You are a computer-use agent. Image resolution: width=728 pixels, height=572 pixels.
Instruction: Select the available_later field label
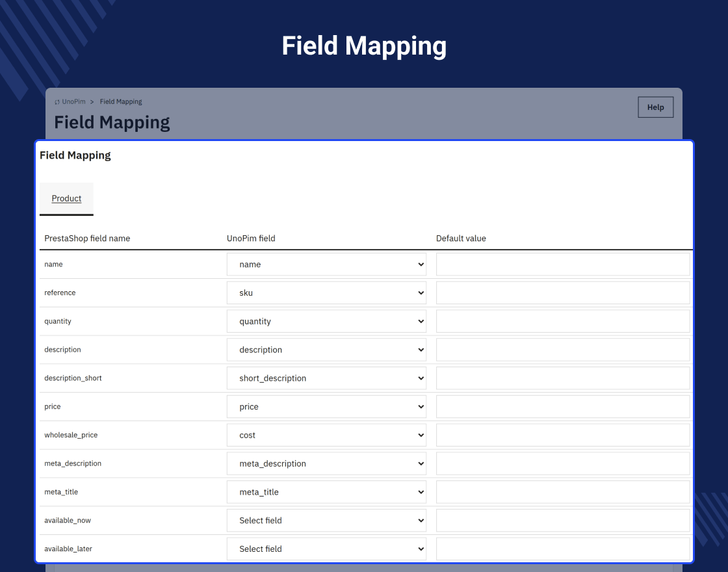68,549
